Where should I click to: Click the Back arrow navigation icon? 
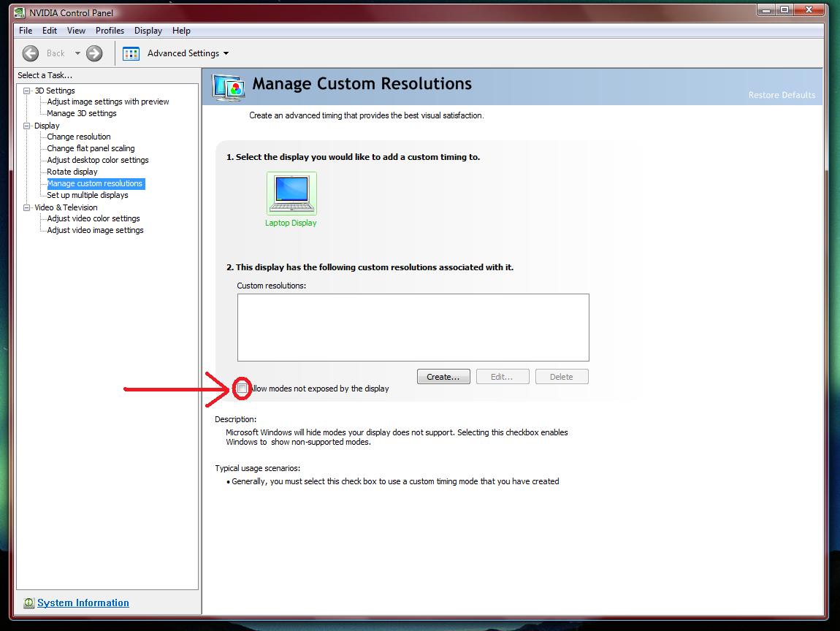pos(31,53)
